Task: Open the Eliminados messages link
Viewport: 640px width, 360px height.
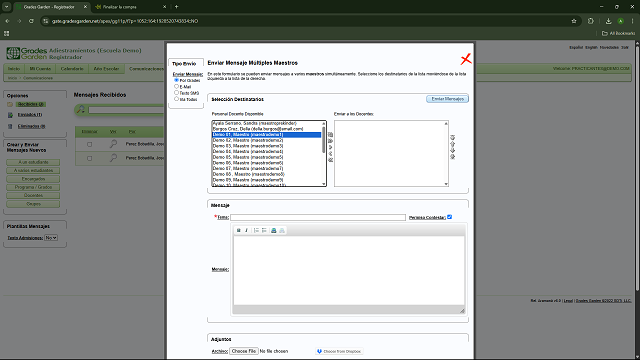Action: coord(31,126)
